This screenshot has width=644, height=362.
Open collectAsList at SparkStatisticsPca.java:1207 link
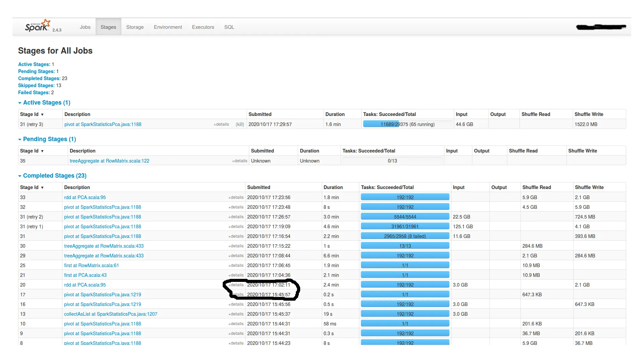(x=110, y=314)
